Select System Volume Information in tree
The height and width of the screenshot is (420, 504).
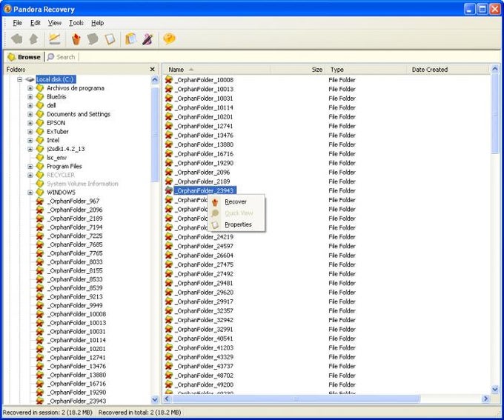(82, 184)
